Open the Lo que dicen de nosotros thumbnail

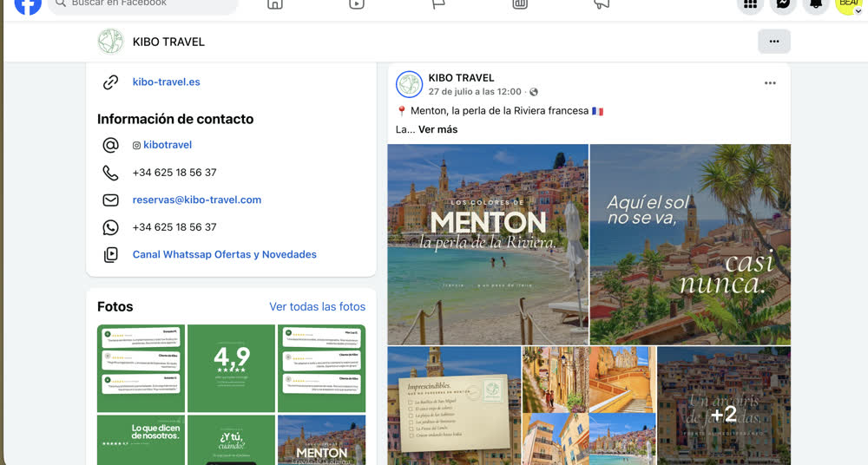pyautogui.click(x=141, y=440)
